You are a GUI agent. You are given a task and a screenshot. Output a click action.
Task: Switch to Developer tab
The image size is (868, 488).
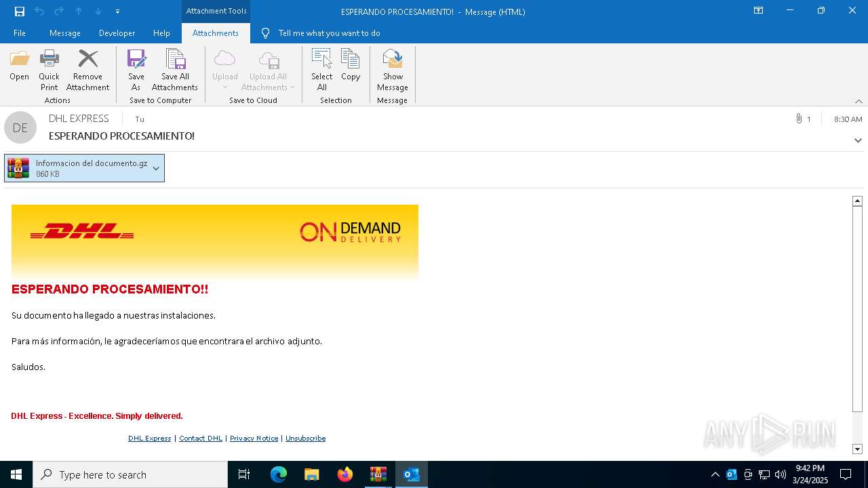tap(117, 33)
